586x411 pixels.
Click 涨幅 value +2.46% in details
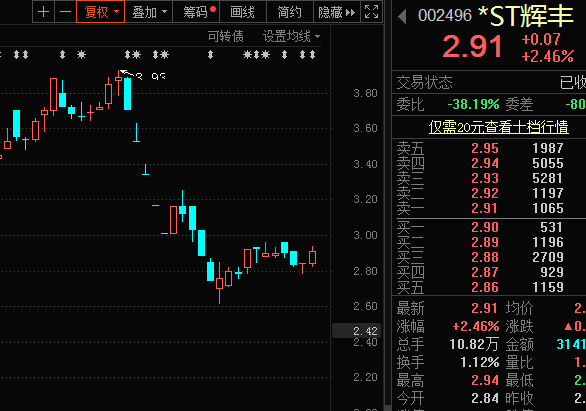[476, 327]
